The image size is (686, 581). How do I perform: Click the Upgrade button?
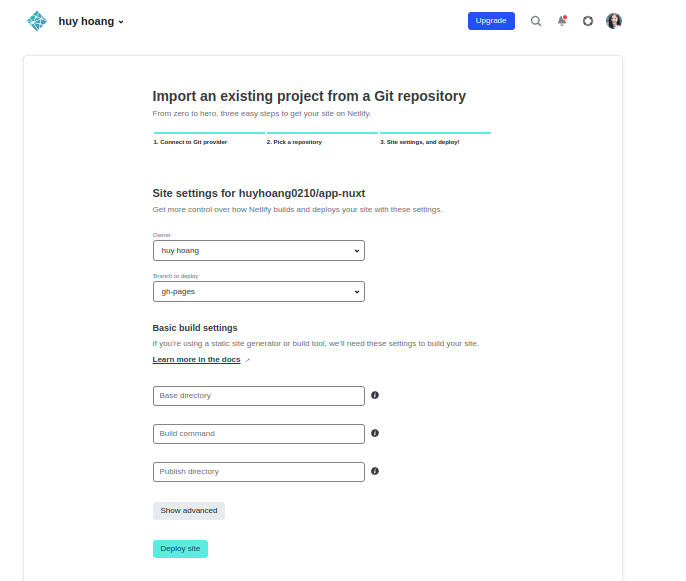(491, 21)
